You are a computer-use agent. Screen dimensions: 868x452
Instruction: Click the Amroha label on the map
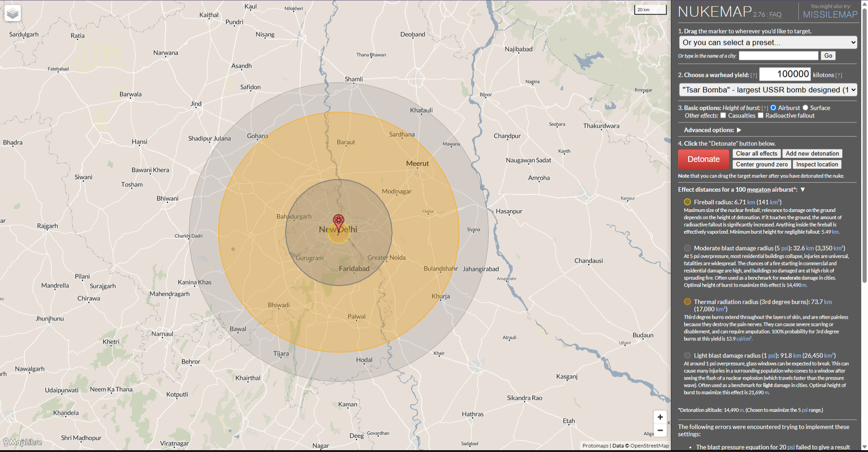point(539,178)
